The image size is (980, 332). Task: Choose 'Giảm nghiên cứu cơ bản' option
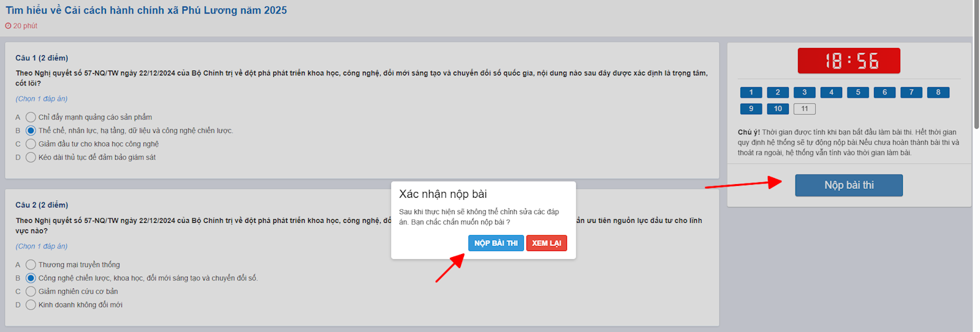31,291
